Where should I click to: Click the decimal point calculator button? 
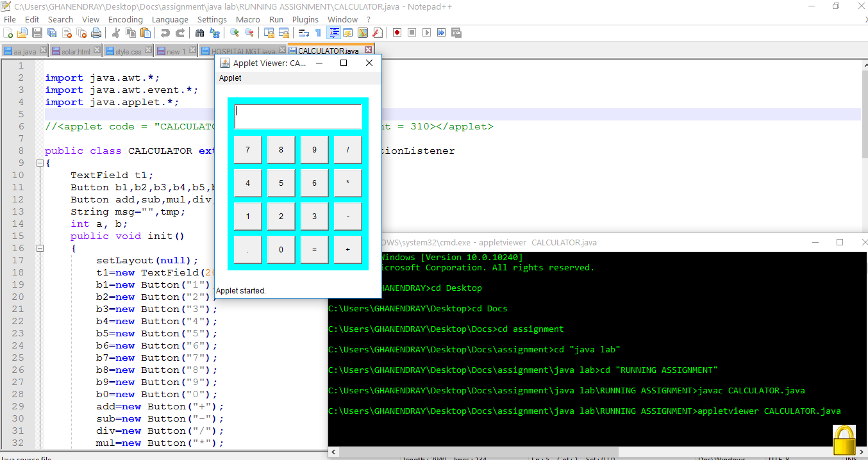(247, 249)
